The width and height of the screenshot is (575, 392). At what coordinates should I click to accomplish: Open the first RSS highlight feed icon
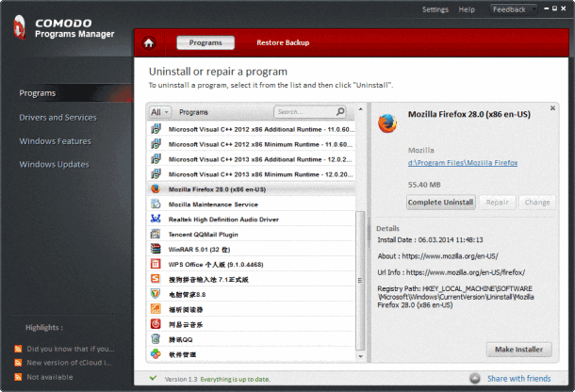pos(18,349)
